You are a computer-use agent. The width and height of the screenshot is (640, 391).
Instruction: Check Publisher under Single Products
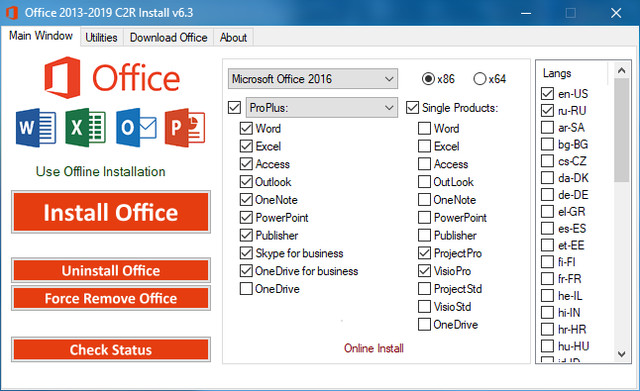pyautogui.click(x=424, y=235)
